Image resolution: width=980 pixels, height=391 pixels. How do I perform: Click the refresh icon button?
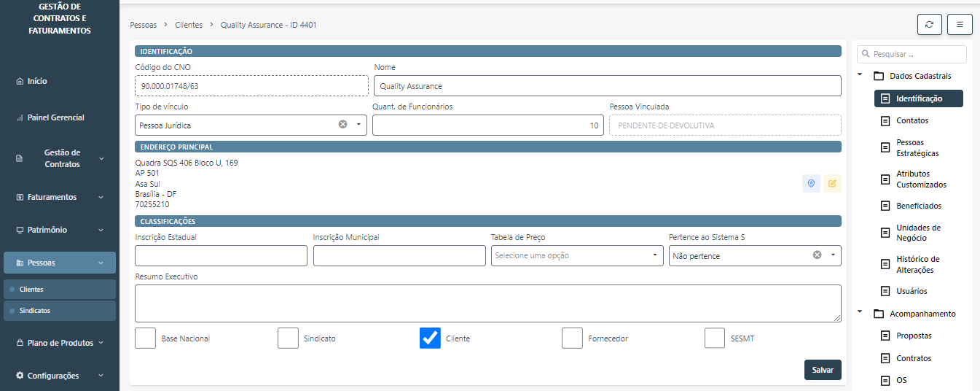929,24
